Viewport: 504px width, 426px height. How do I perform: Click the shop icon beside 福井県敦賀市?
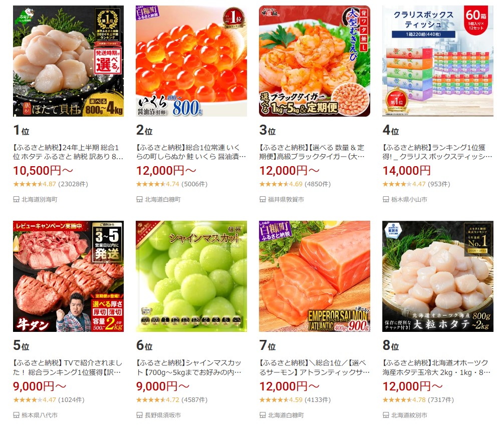(263, 200)
